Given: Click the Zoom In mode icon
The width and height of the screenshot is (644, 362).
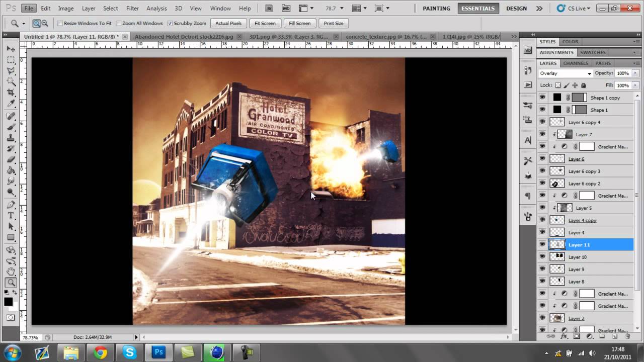Looking at the screenshot, I should coord(37,23).
